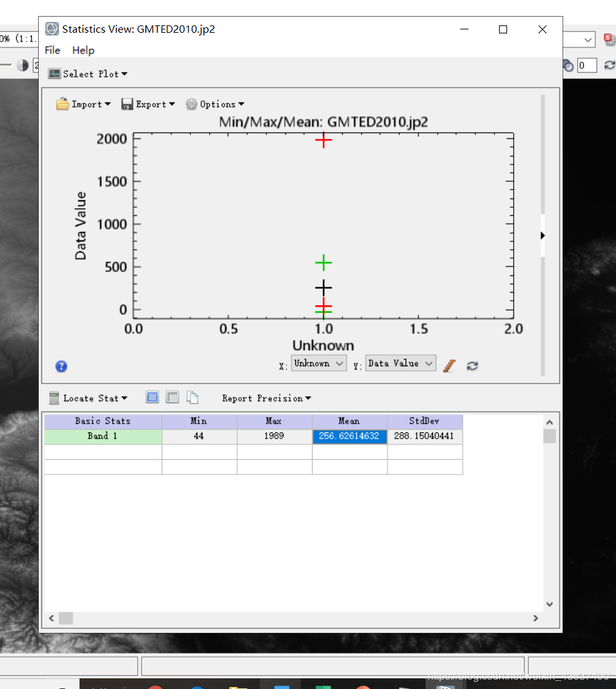Open the Y axis Data Value combo box

click(x=400, y=364)
